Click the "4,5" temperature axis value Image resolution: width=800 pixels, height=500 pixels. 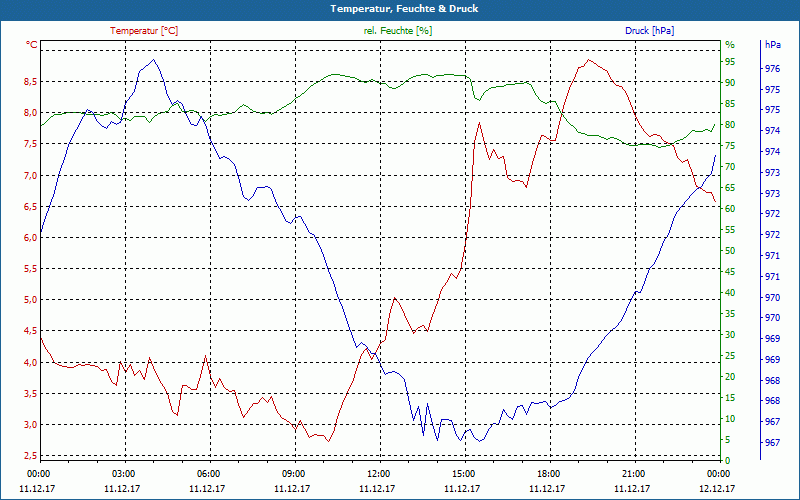pyautogui.click(x=31, y=331)
